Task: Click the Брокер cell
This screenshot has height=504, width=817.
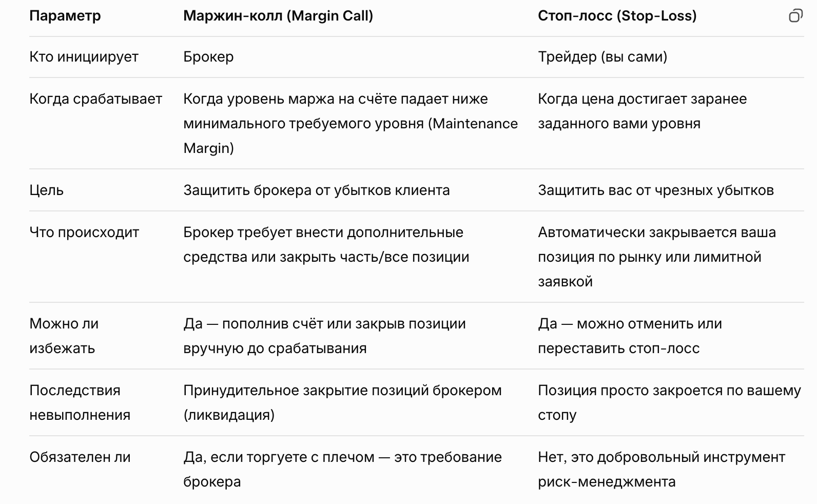Action: point(208,57)
